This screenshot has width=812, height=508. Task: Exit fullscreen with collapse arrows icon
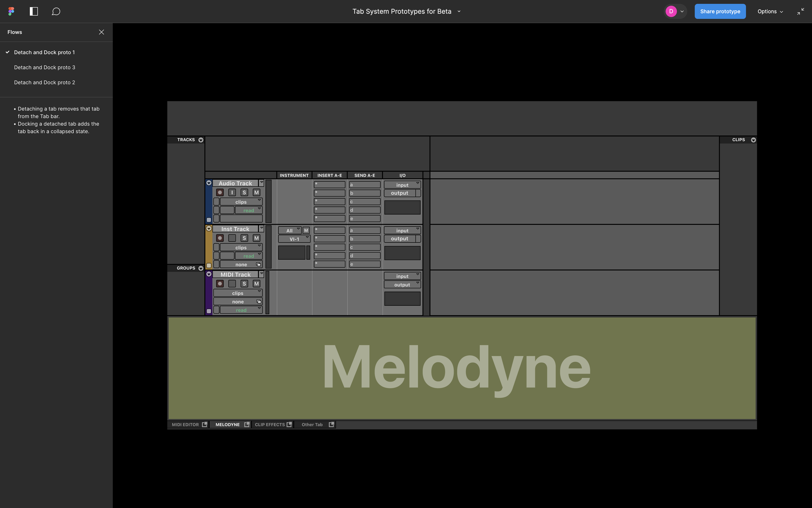[x=801, y=11]
